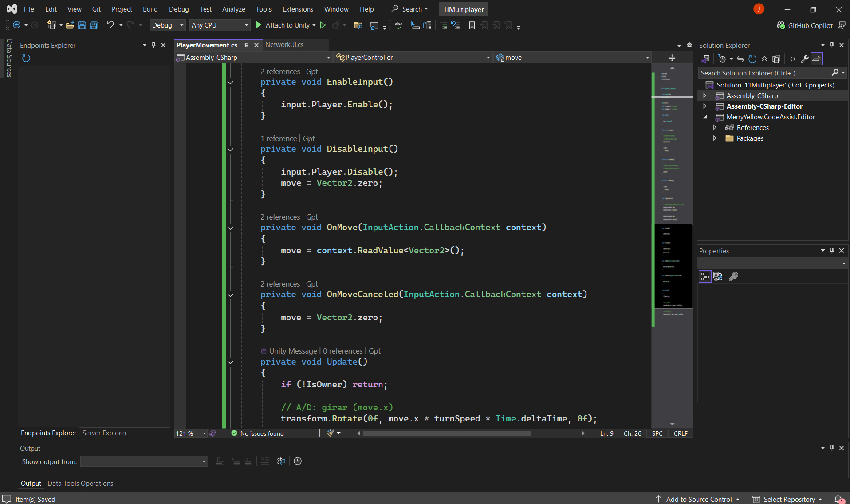Image resolution: width=850 pixels, height=504 pixels.
Task: Open the Solution Explorer wrench properties icon
Action: pos(804,59)
